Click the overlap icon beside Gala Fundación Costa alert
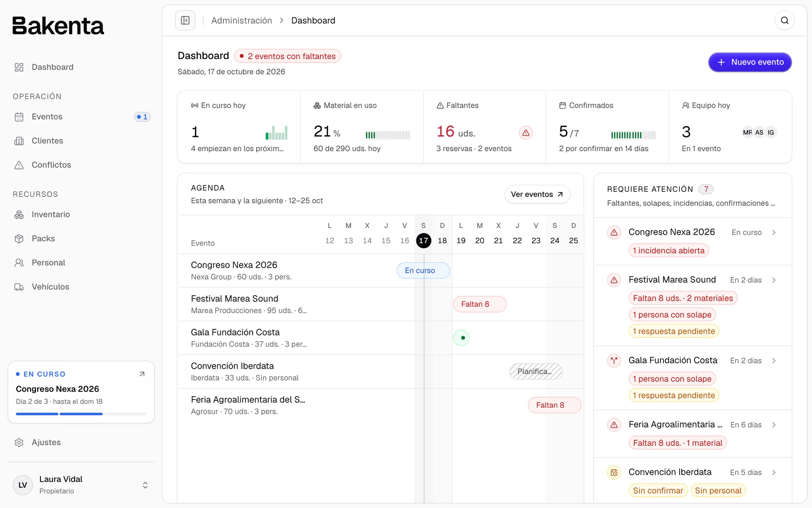The height and width of the screenshot is (508, 812). 614,361
